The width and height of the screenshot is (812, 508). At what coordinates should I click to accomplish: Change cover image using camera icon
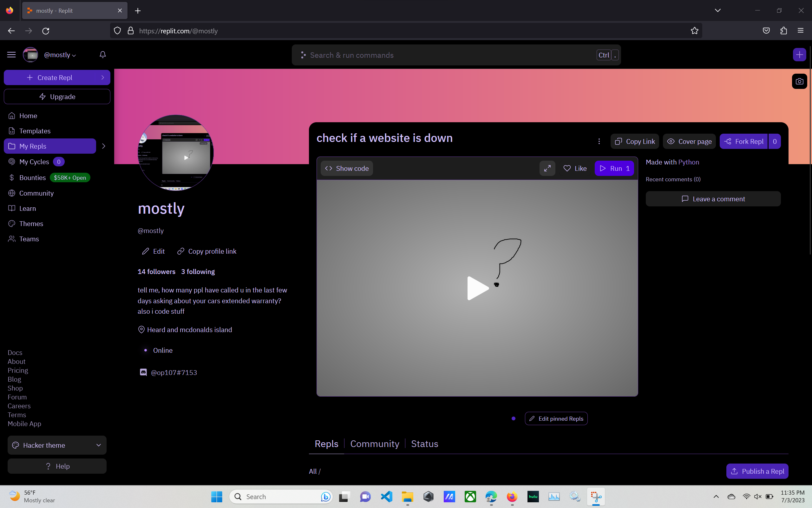800,81
